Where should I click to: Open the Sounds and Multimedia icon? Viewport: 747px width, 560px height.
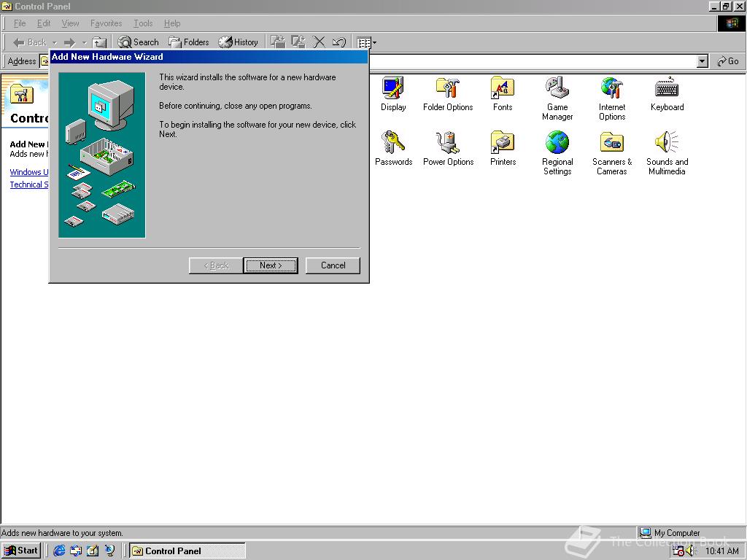pos(667,153)
